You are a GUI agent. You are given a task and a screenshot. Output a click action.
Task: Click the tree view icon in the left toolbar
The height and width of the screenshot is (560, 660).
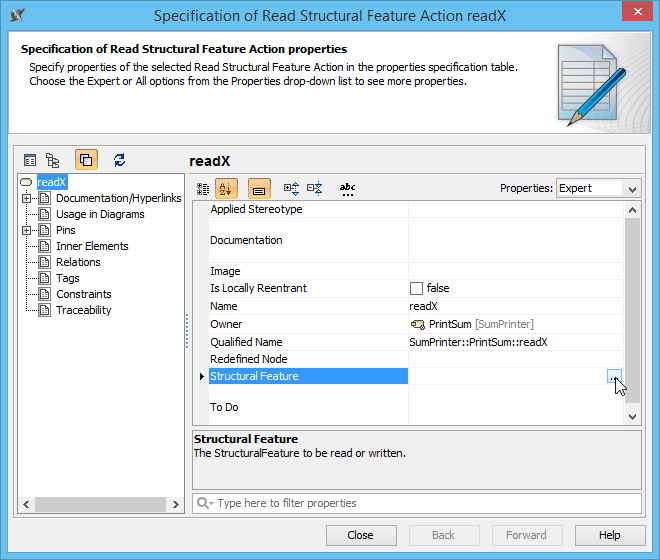pyautogui.click(x=53, y=160)
